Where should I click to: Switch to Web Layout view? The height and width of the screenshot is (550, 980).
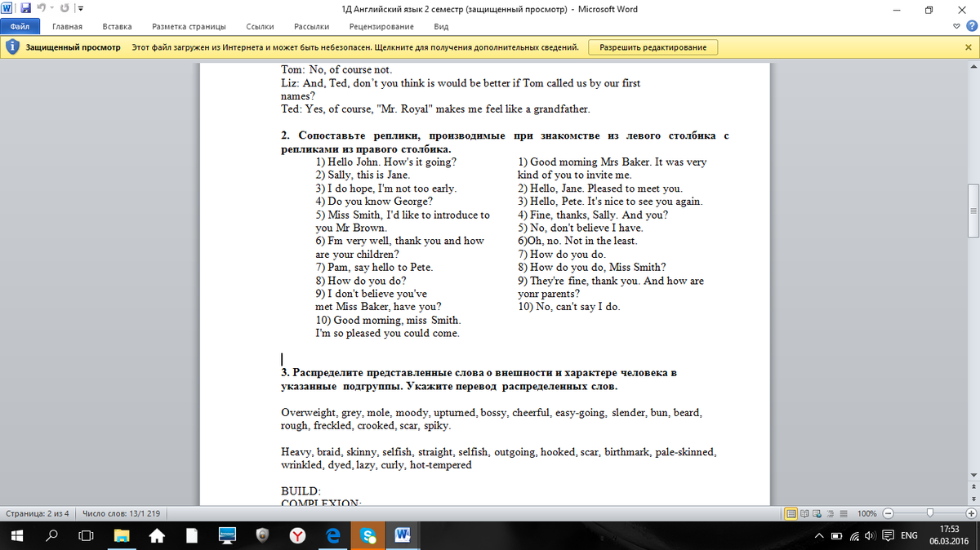(817, 514)
